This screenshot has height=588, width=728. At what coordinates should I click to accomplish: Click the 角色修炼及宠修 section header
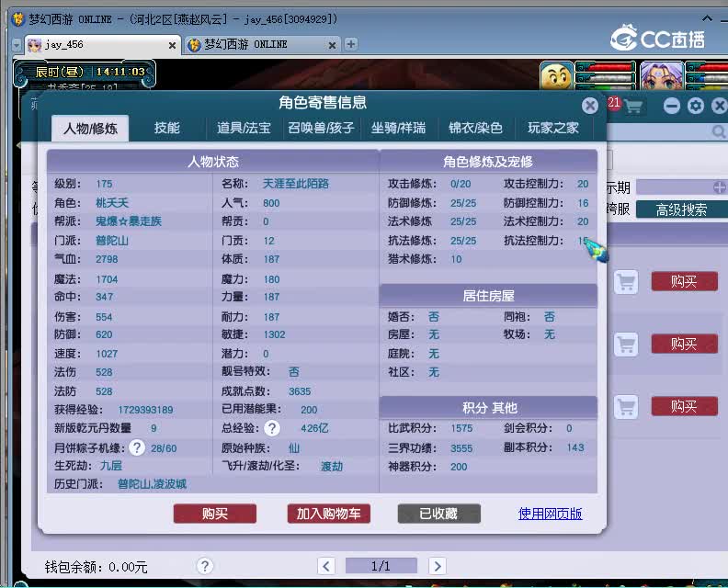click(x=488, y=162)
